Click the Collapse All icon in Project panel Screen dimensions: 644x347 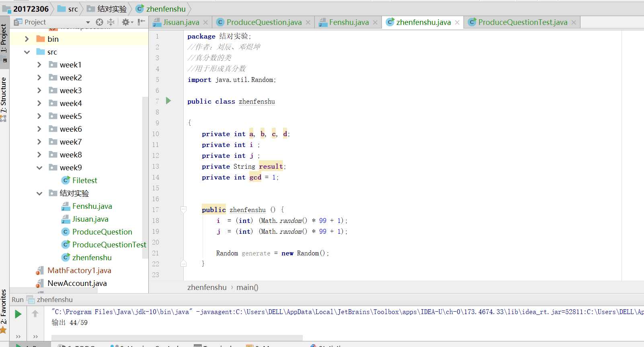[111, 22]
